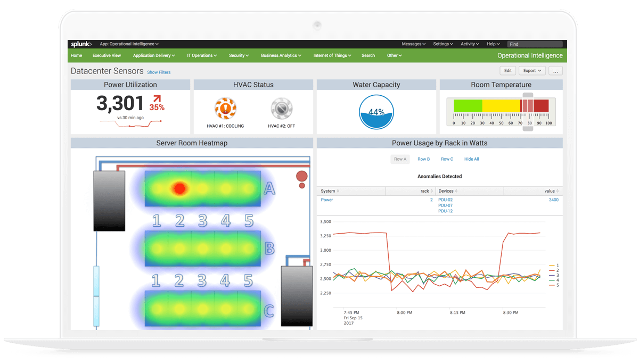This screenshot has width=639, height=364.
Task: Toggle Row A chart filter
Action: coord(400,159)
